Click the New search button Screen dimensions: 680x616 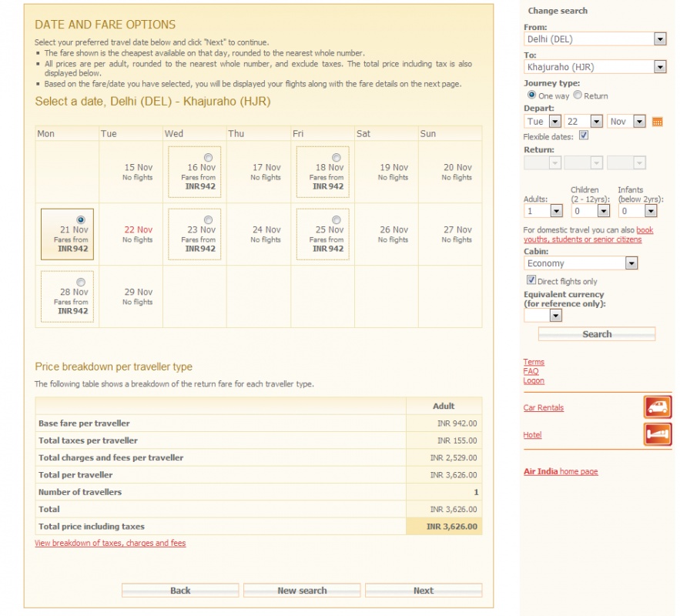click(302, 591)
